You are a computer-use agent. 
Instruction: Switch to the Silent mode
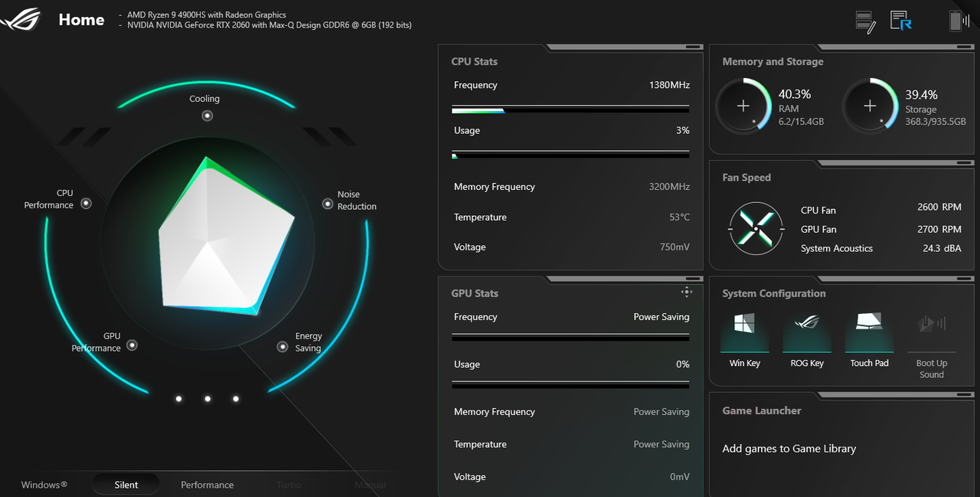click(x=126, y=485)
